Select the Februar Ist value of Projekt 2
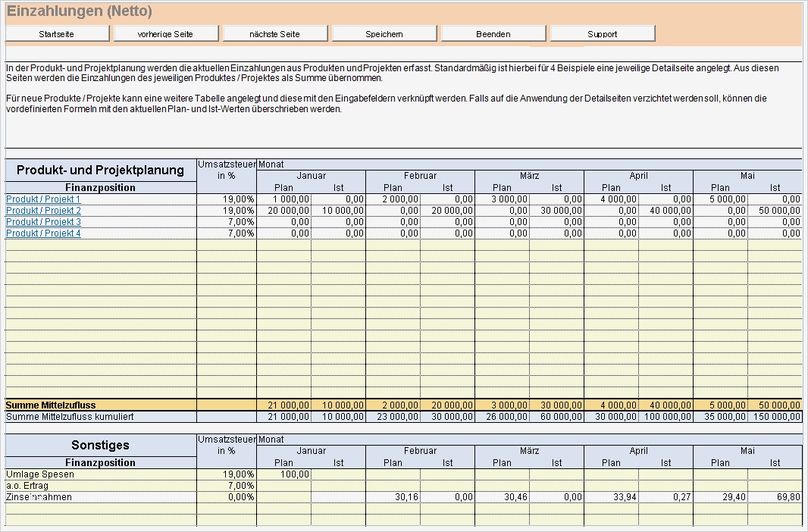This screenshot has width=808, height=532. pyautogui.click(x=448, y=211)
